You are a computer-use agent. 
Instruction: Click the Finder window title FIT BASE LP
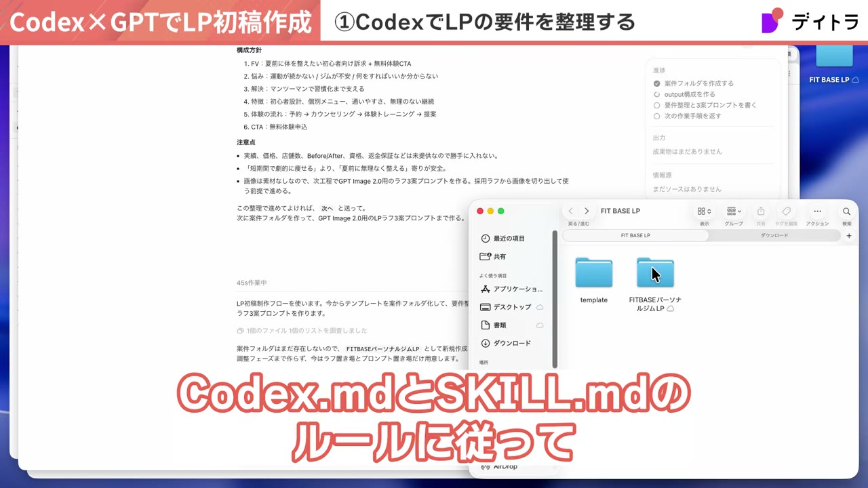pyautogui.click(x=620, y=211)
